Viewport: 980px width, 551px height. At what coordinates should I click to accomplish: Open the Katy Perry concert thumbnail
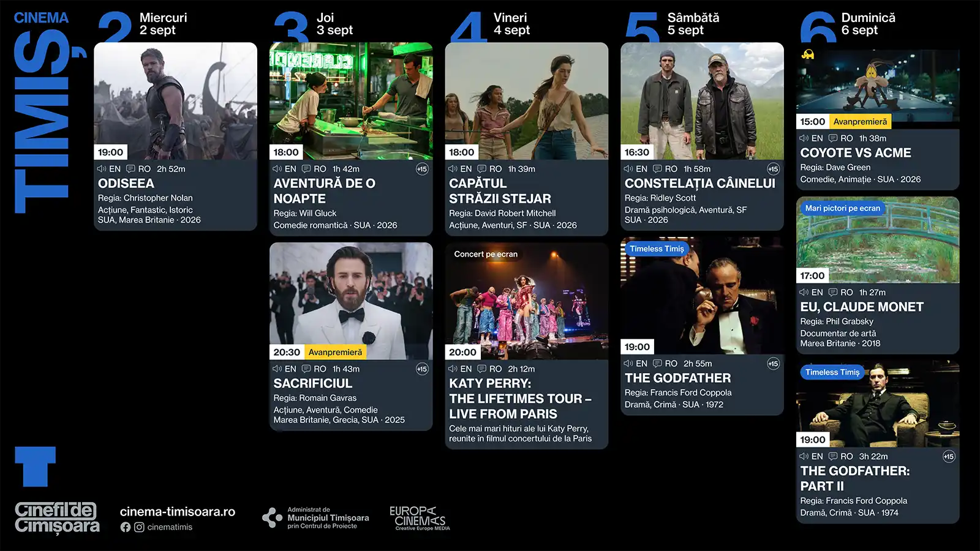(527, 301)
